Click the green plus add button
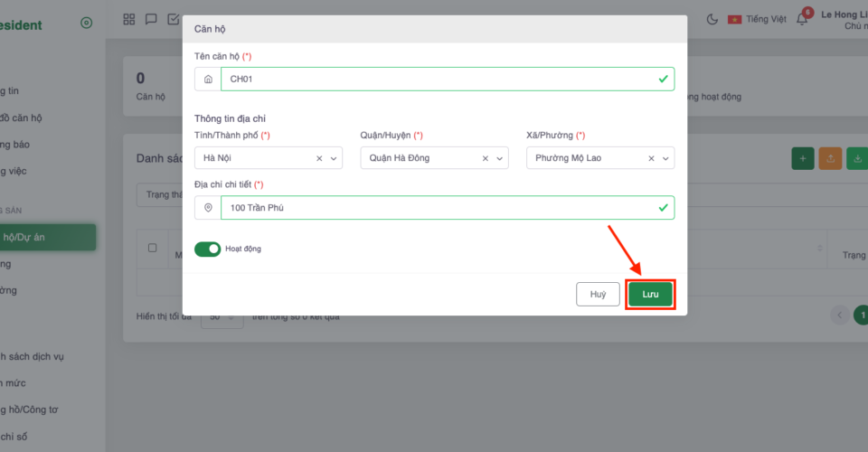Screen dimensions: 868x452 (x=802, y=158)
